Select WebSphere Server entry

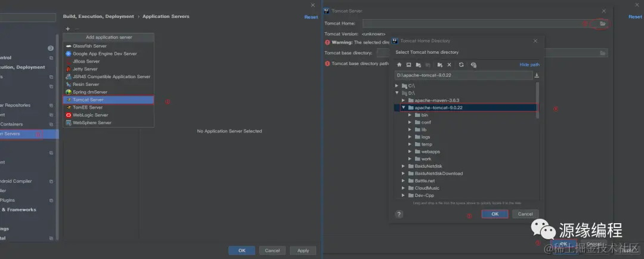pyautogui.click(x=109, y=123)
